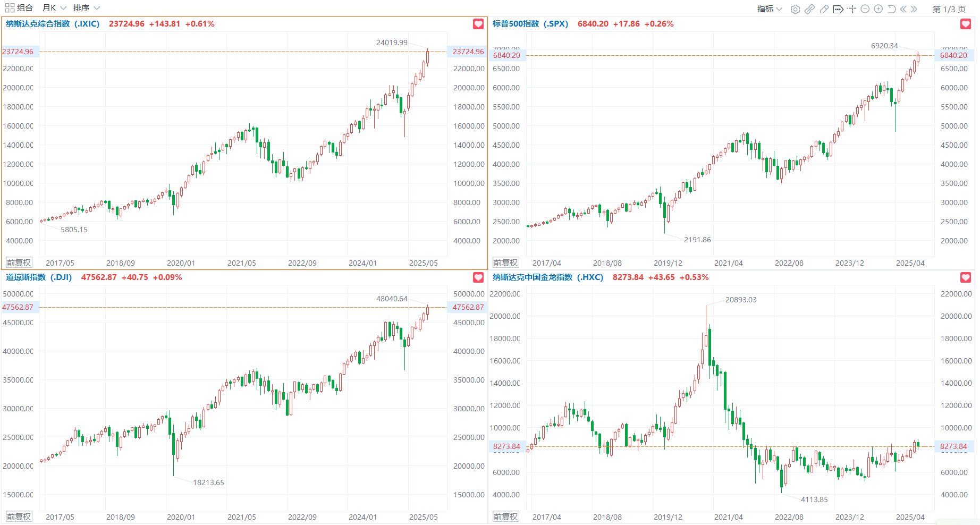Open the 指标 indicators dropdown
The height and width of the screenshot is (525, 980).
769,9
